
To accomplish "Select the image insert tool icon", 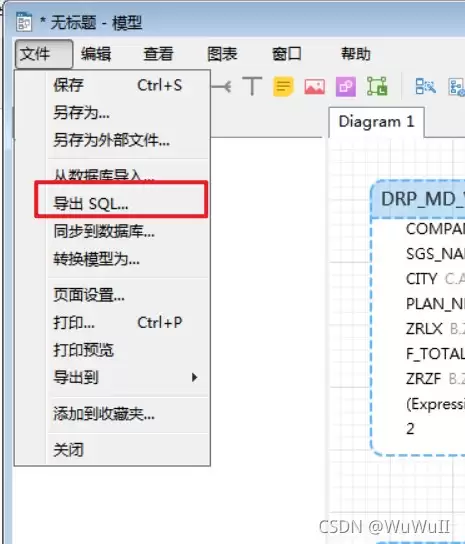I will 314,86.
